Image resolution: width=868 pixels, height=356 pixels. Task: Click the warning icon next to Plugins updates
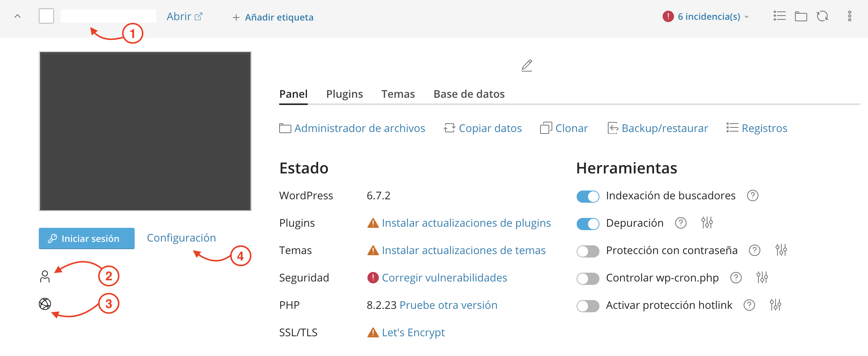[373, 223]
